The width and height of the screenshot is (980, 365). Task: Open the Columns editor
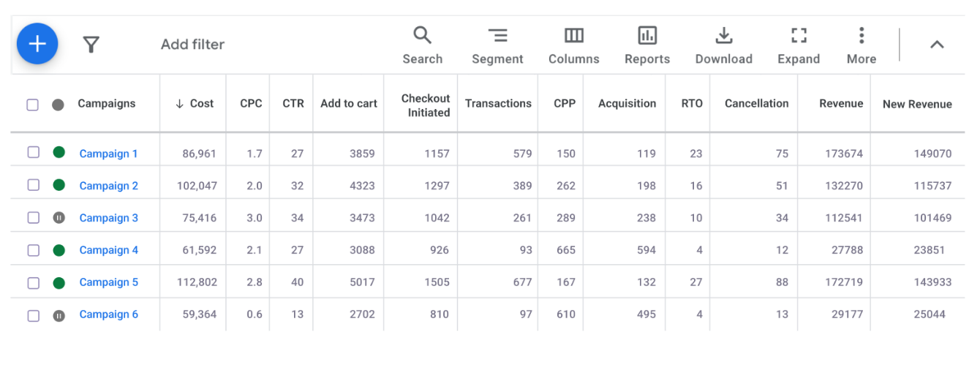tap(573, 45)
